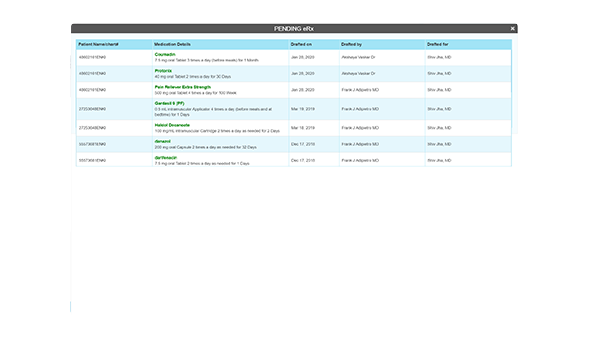This screenshot has width=590, height=360.
Task: Click the PENDING eRx title bar
Action: (294, 29)
